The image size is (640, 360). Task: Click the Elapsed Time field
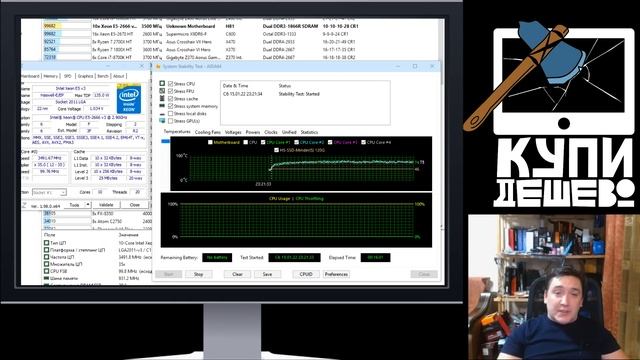[x=375, y=258]
